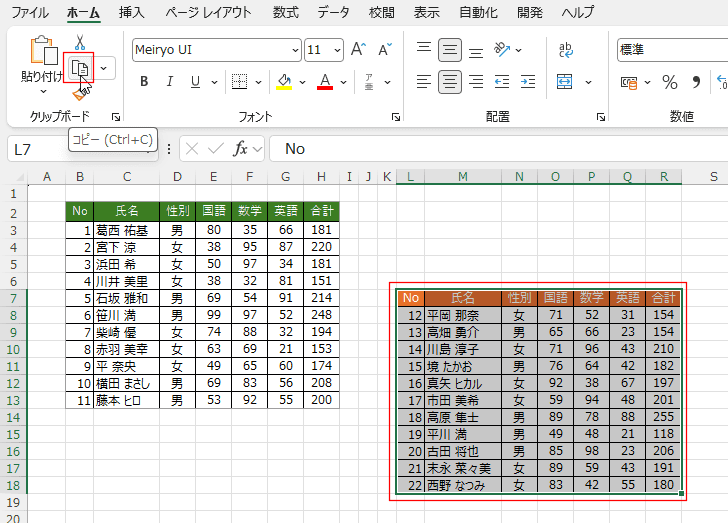Toggle Italic formatting
The height and width of the screenshot is (523, 728).
[x=170, y=82]
